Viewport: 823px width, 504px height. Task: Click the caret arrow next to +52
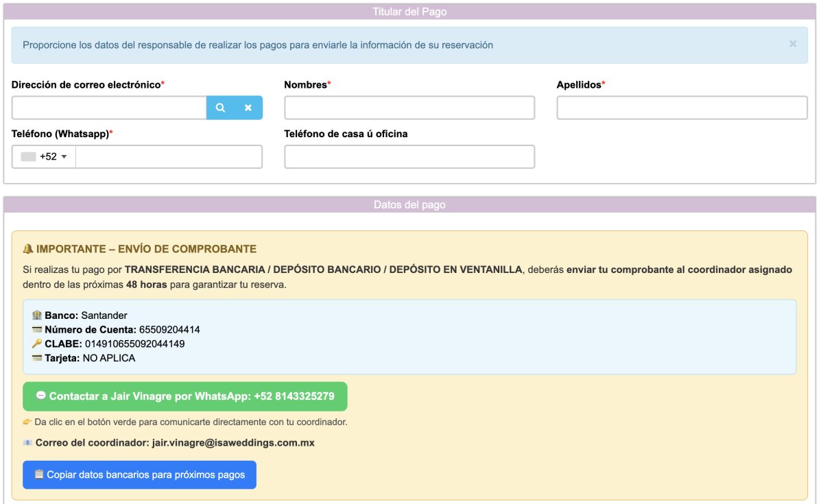64,157
